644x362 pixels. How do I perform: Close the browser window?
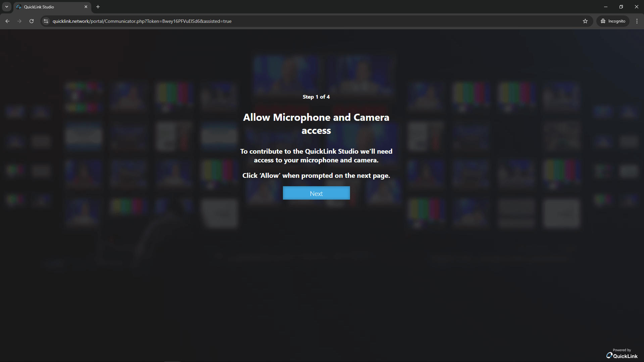coord(637,7)
